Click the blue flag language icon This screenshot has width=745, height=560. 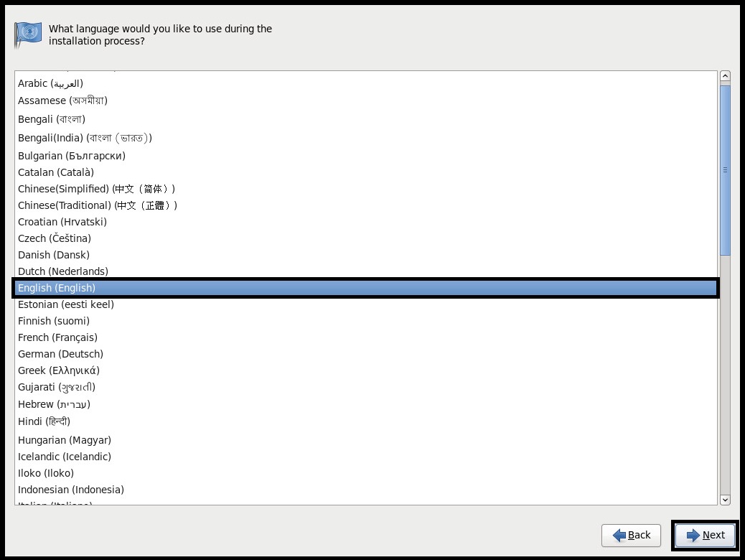(28, 34)
